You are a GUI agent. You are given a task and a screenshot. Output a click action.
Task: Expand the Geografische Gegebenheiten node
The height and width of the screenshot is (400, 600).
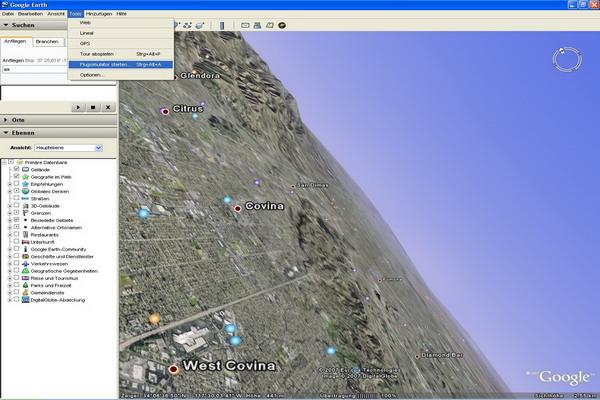click(10, 271)
